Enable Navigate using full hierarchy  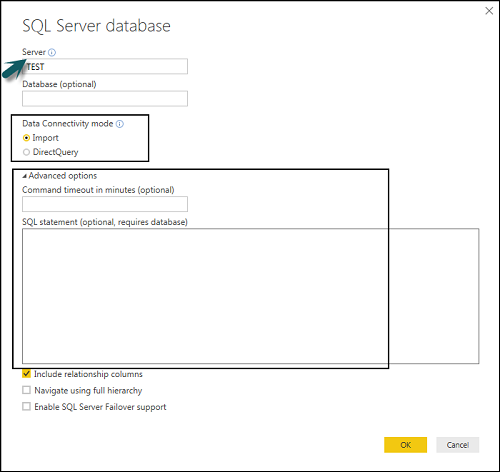(26, 390)
